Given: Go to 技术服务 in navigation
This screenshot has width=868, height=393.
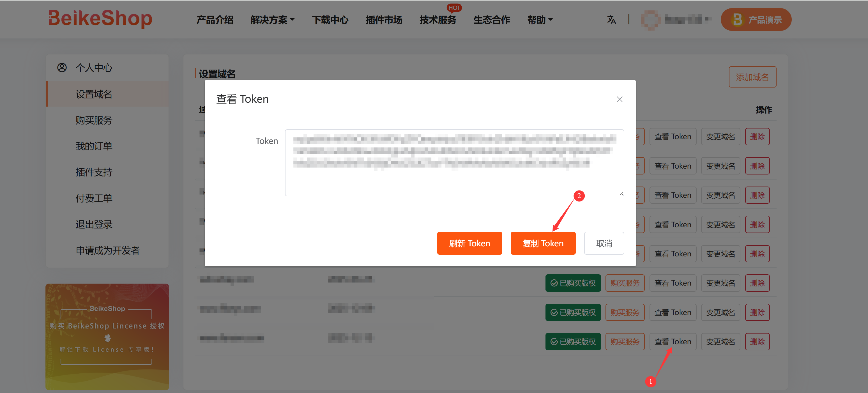Looking at the screenshot, I should click(438, 20).
